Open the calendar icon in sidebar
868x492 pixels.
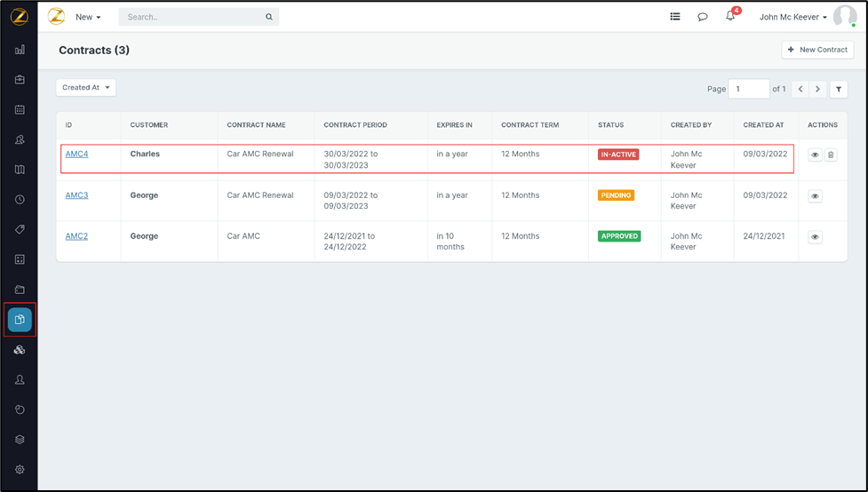[20, 110]
